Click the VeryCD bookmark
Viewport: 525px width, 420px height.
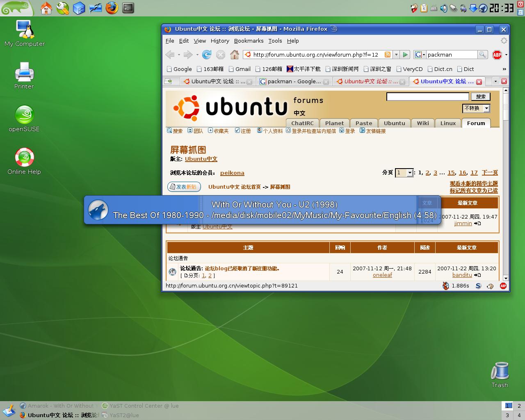tap(409, 69)
